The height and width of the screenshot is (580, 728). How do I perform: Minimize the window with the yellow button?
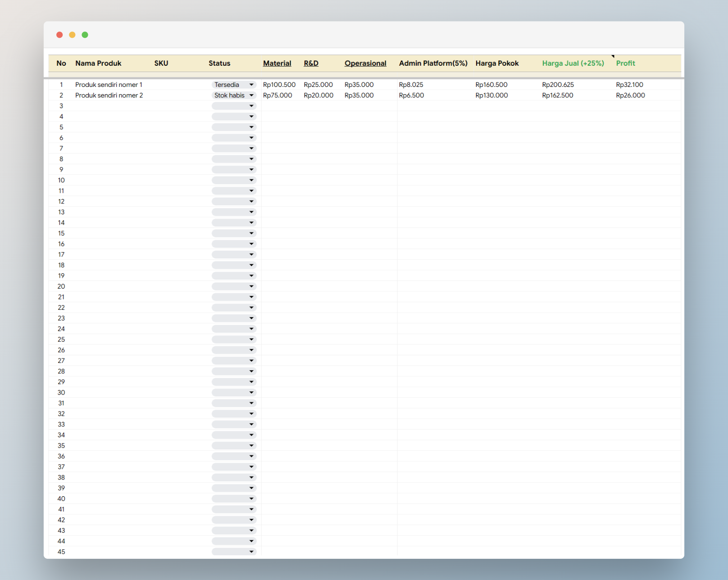72,35
